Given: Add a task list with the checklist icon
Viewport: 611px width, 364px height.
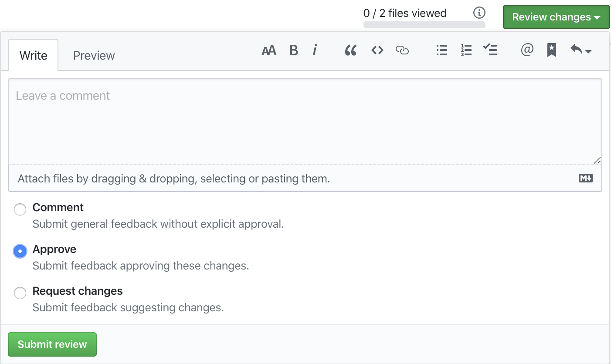Looking at the screenshot, I should (x=490, y=50).
